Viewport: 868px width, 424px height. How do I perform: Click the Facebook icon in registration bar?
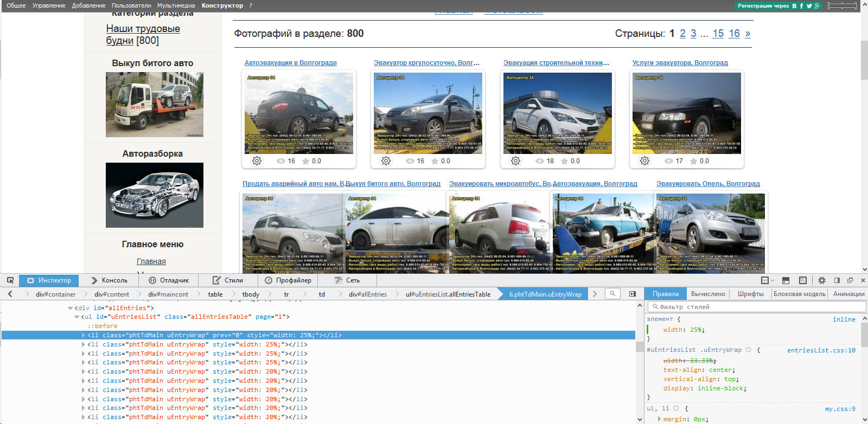[x=801, y=6]
